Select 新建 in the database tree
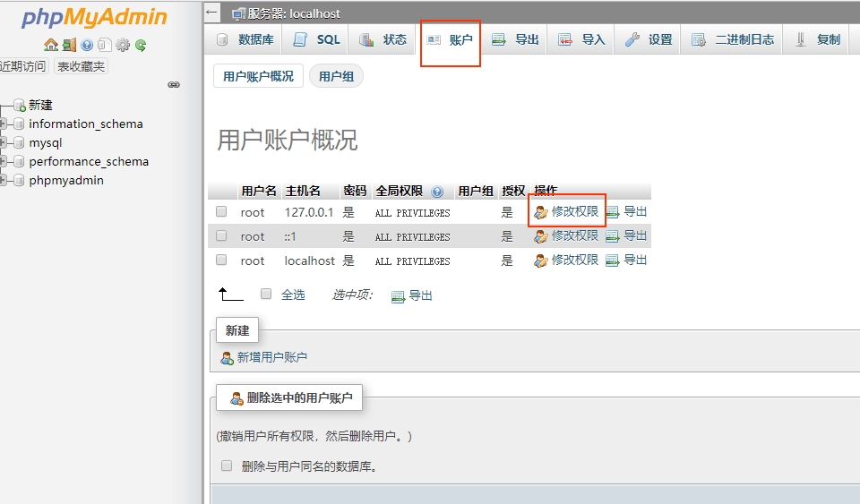 40,105
